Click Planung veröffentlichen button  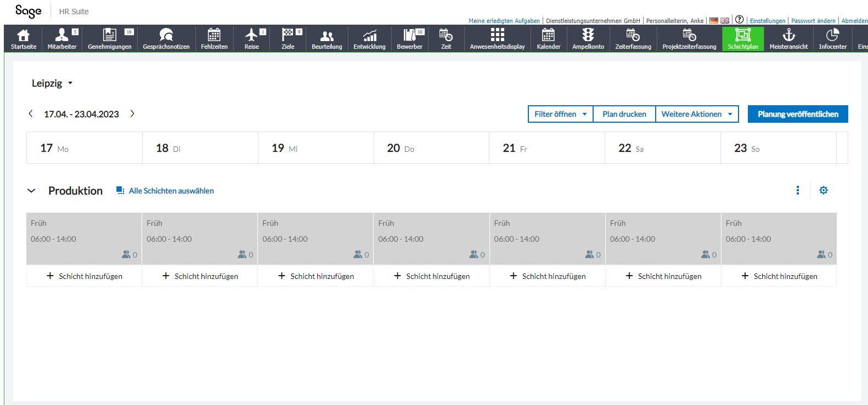798,114
